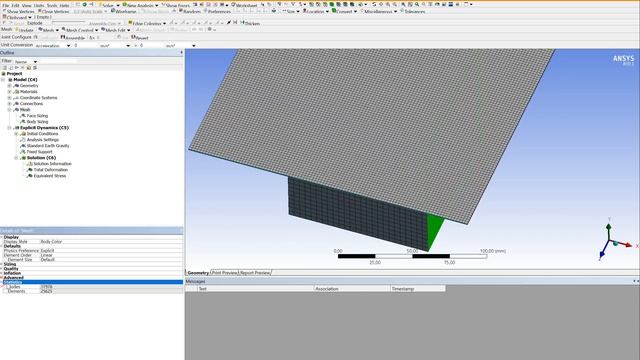Click the Solve button
Screen dimensions: 640x360
pyautogui.click(x=108, y=5)
